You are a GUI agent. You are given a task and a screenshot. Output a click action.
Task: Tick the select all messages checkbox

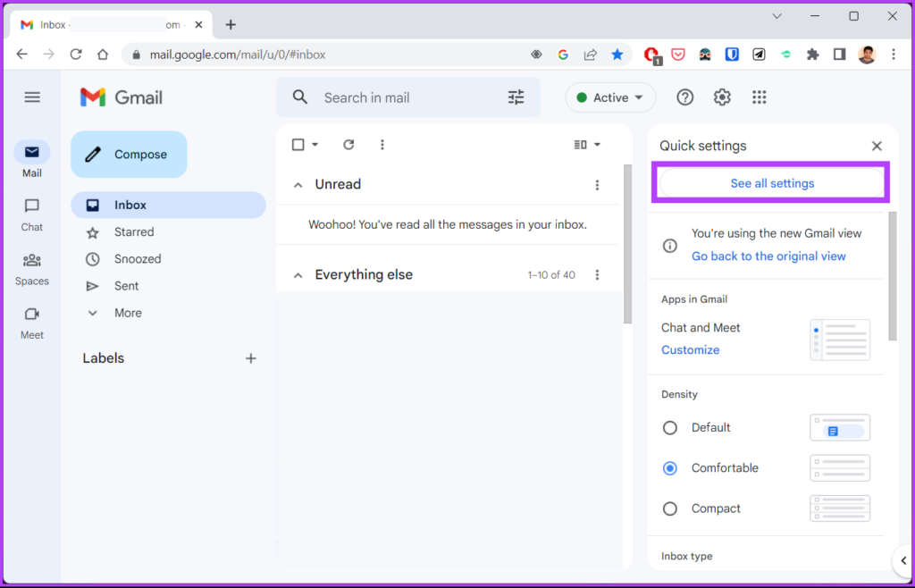[298, 144]
